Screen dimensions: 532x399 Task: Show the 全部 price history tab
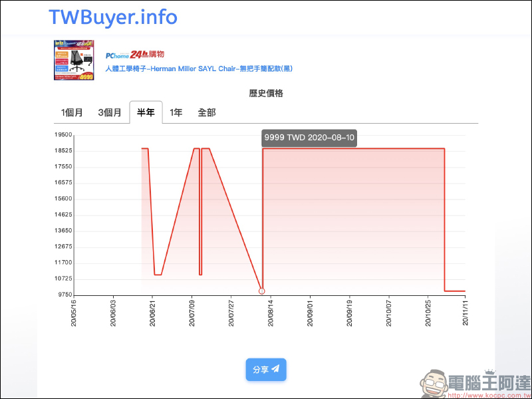pos(207,112)
